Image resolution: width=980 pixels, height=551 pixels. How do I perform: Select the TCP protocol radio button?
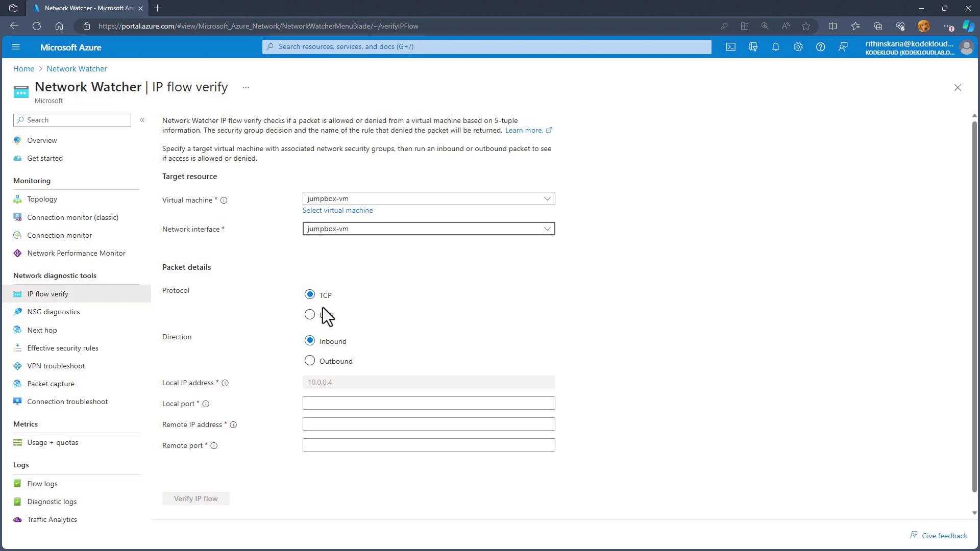pos(310,294)
